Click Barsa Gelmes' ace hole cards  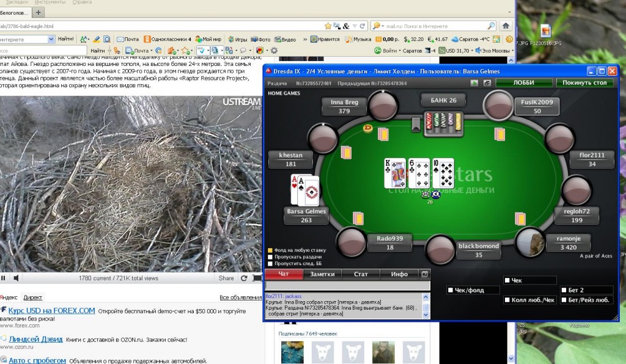(304, 190)
